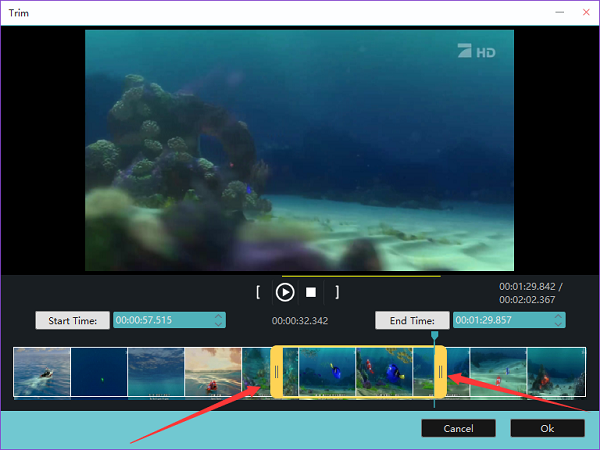600x450 pixels.
Task: Click the Play button
Action: [x=285, y=292]
